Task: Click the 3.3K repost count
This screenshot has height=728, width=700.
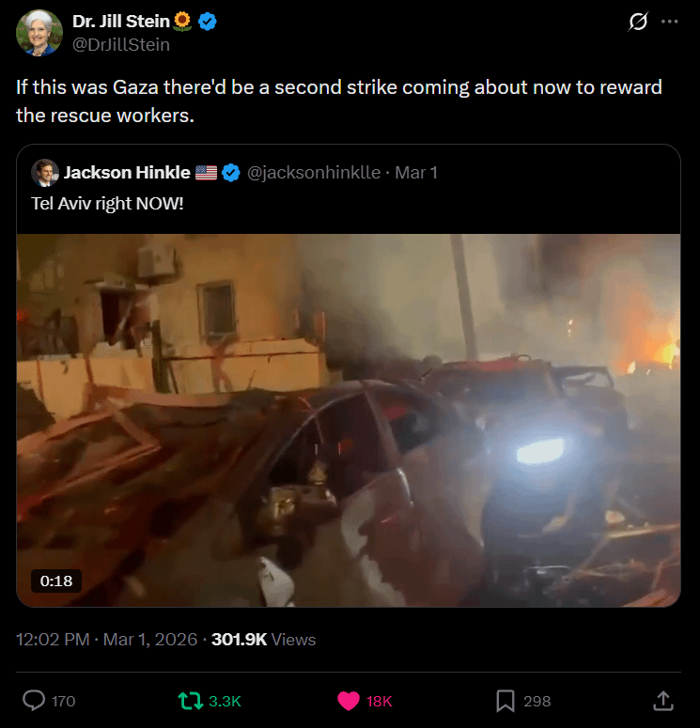Action: click(x=225, y=701)
